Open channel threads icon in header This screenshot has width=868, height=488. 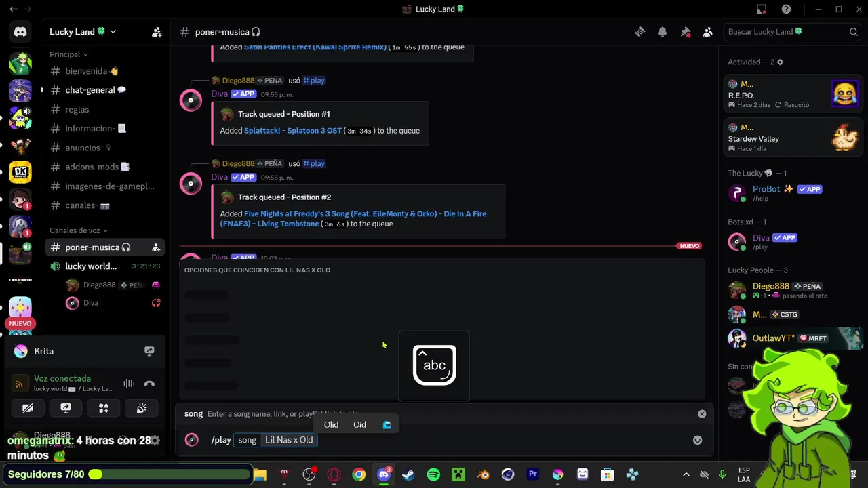[639, 32]
